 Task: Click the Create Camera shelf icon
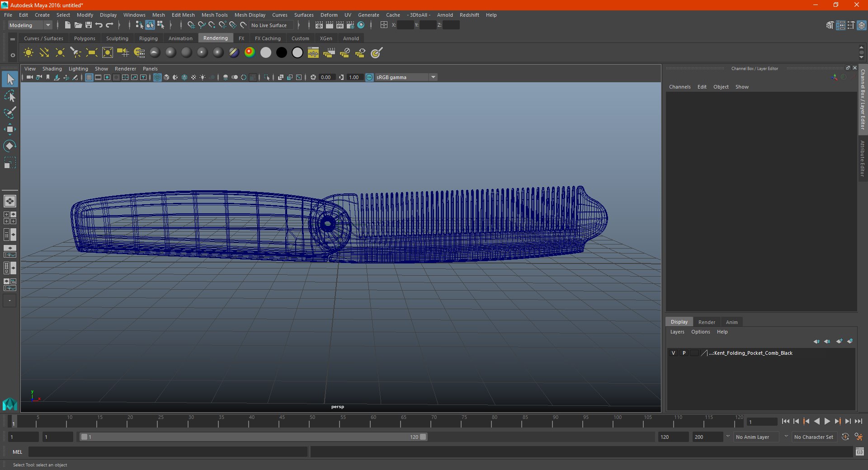[x=123, y=53]
